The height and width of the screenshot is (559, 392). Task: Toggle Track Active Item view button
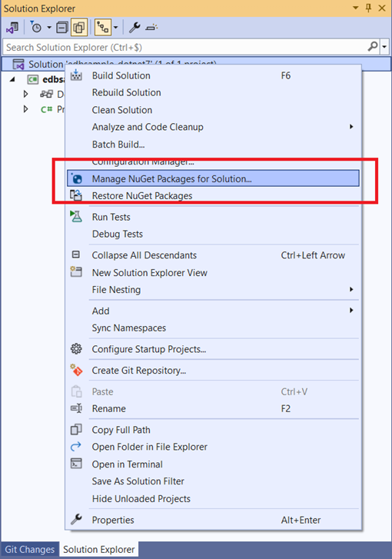click(x=103, y=28)
